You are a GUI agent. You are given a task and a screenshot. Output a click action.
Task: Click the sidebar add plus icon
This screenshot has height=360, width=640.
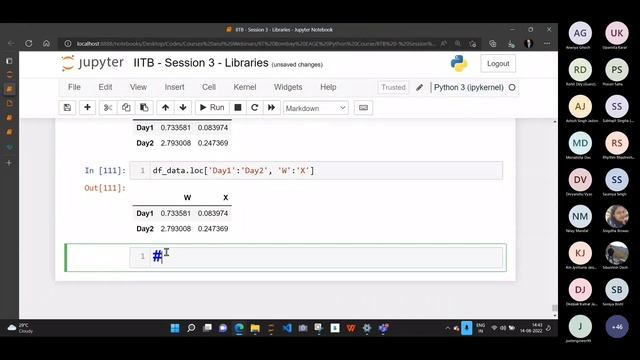9,163
